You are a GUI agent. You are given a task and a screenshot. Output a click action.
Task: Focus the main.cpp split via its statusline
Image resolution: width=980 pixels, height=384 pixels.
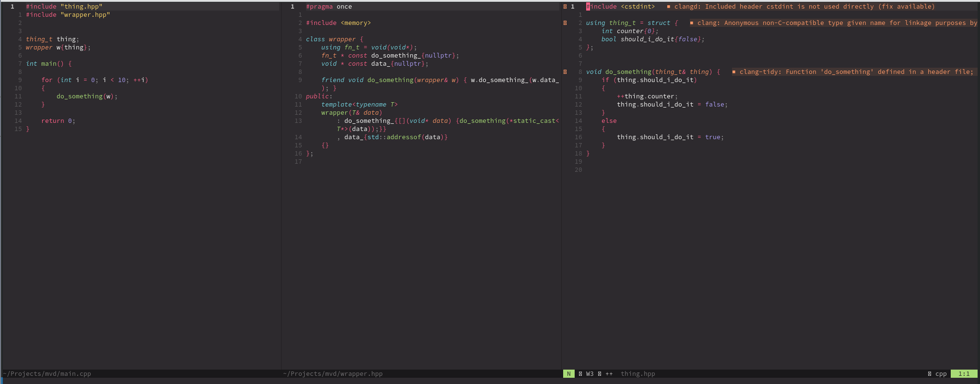click(x=47, y=374)
